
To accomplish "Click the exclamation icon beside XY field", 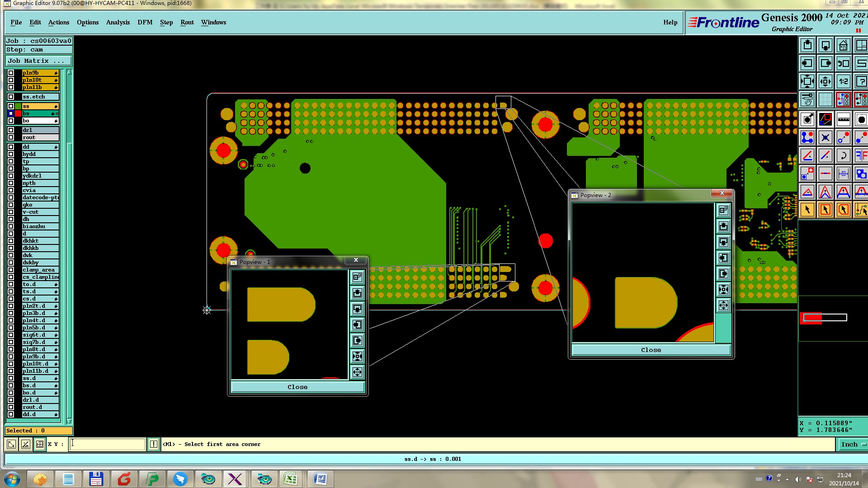I will click(x=154, y=444).
